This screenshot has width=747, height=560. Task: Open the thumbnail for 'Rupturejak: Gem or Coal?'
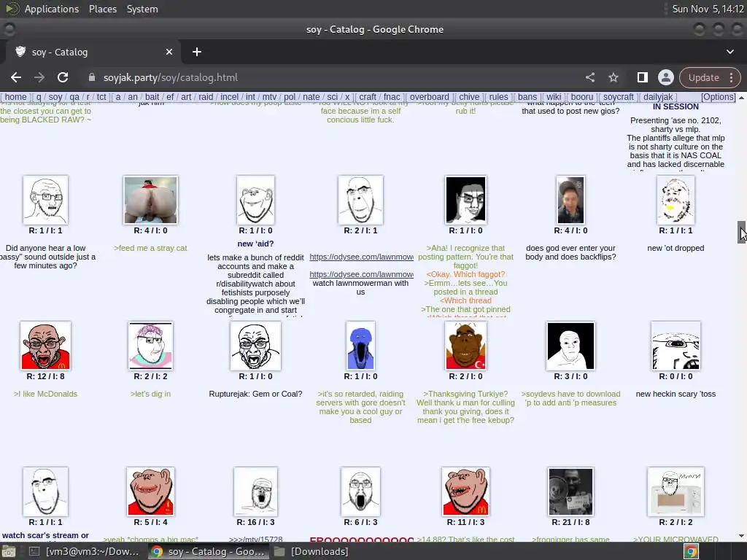pyautogui.click(x=255, y=346)
